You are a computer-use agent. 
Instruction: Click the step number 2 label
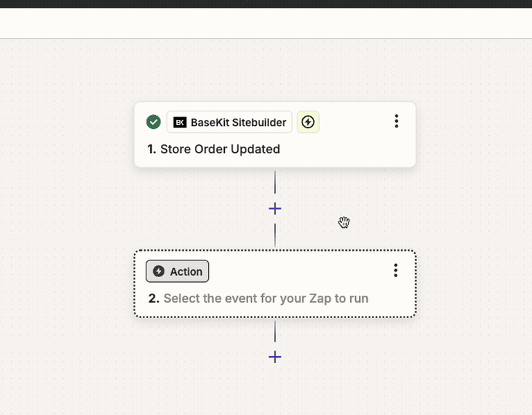coord(154,299)
